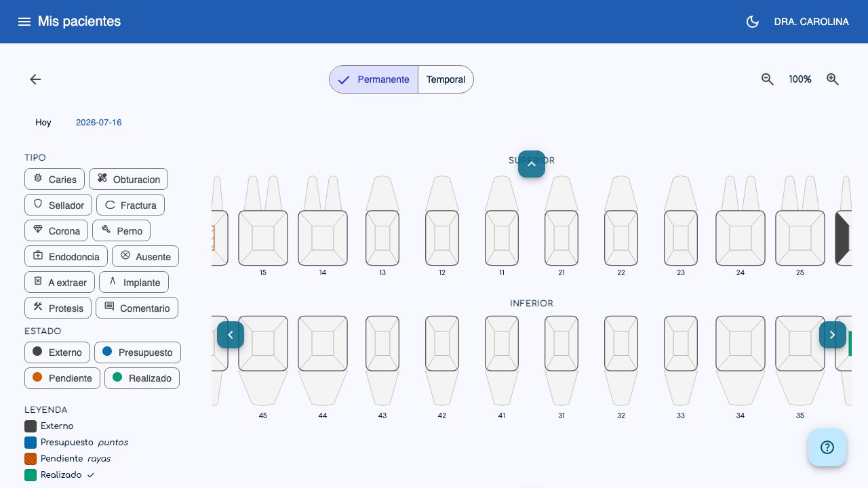Viewport: 868px width, 488px height.
Task: Choose the Sellador type chip
Action: click(x=59, y=205)
